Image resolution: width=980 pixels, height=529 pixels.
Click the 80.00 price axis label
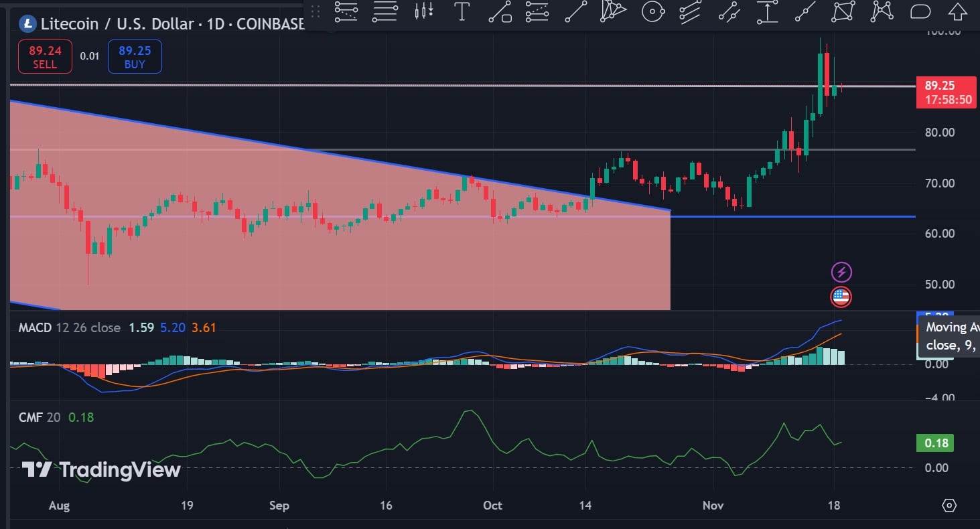click(x=939, y=132)
